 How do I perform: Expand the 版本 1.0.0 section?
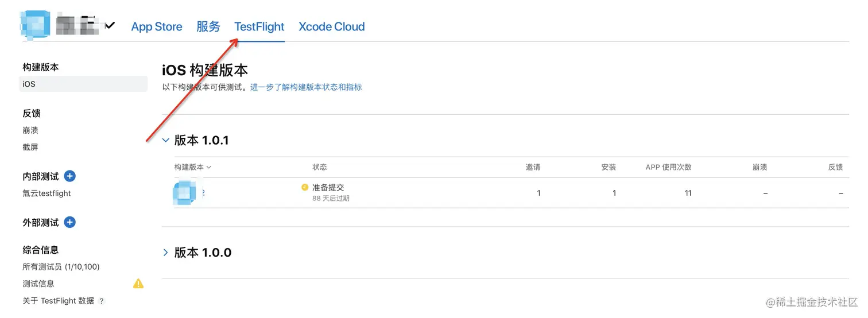[x=166, y=253]
